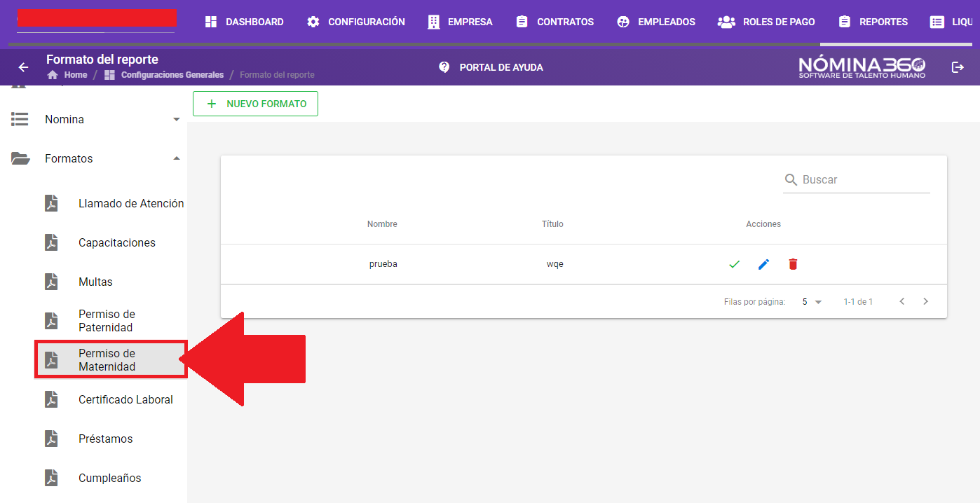Open the PORTAL DE AYUDA link
The height and width of the screenshot is (503, 980).
[491, 67]
